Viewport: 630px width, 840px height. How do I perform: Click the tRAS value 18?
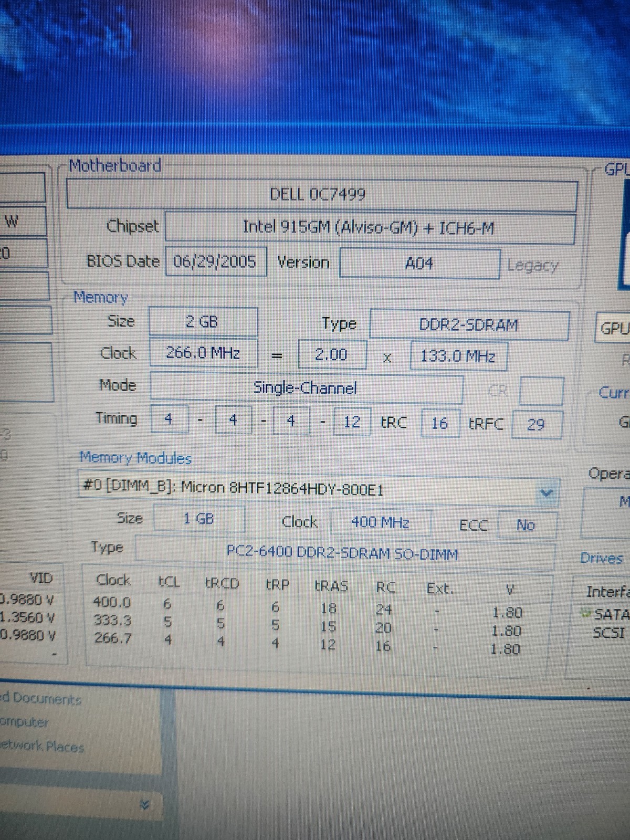pos(328,608)
